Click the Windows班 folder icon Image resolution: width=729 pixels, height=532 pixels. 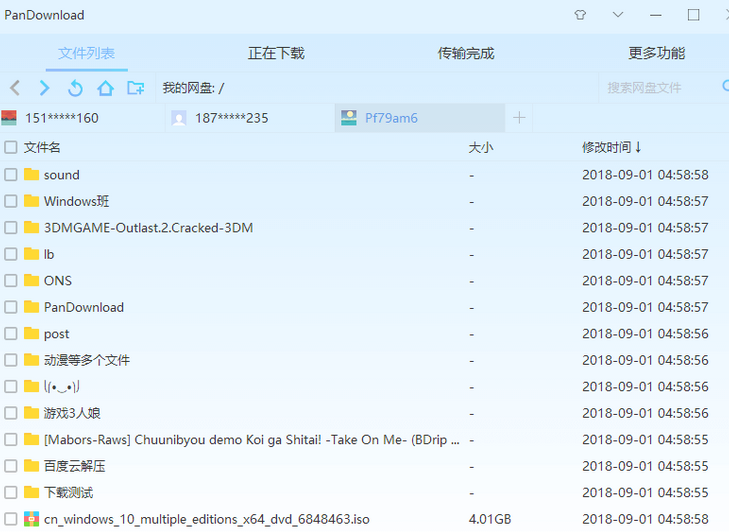coord(31,201)
